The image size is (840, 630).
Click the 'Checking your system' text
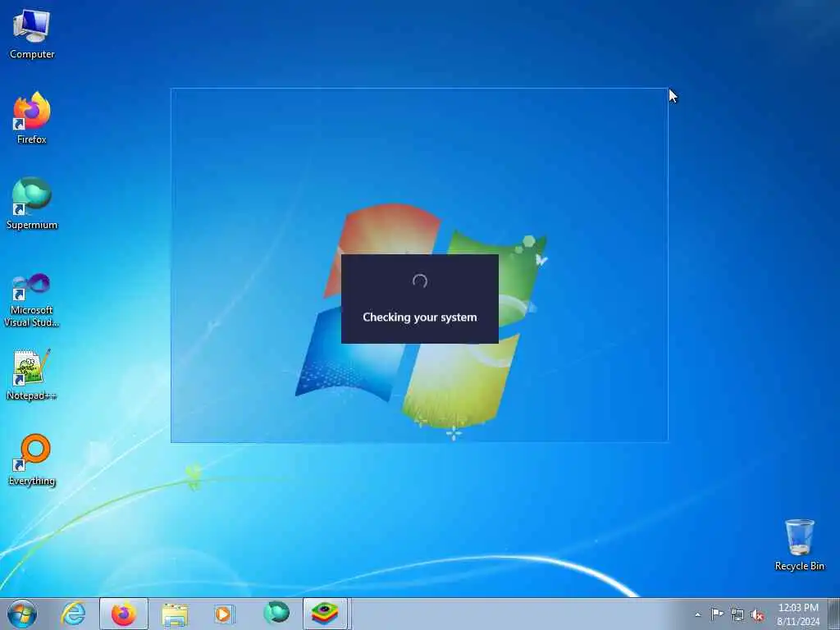pyautogui.click(x=419, y=317)
